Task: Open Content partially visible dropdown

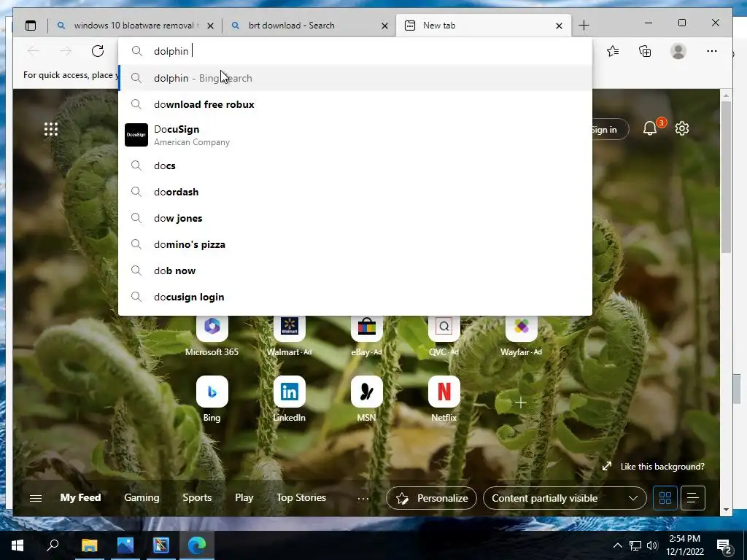Action: pyautogui.click(x=565, y=498)
